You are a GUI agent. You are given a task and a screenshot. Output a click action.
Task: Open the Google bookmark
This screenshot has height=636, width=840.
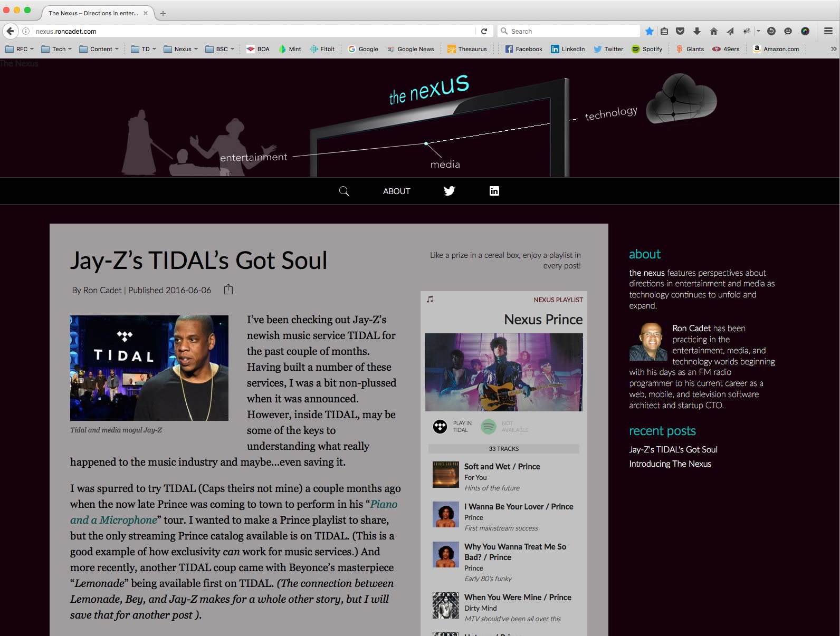pyautogui.click(x=363, y=49)
